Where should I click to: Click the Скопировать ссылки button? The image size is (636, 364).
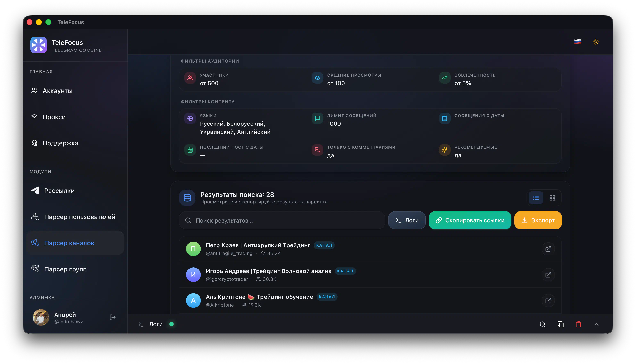click(470, 220)
